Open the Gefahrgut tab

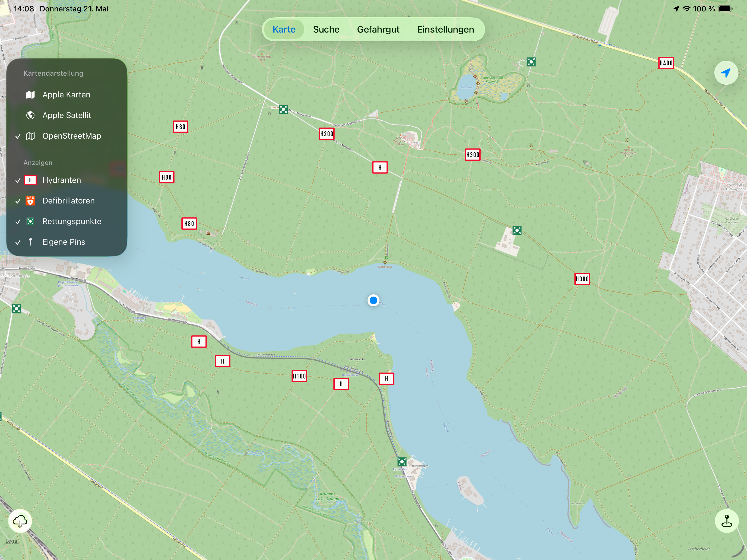[x=378, y=29]
